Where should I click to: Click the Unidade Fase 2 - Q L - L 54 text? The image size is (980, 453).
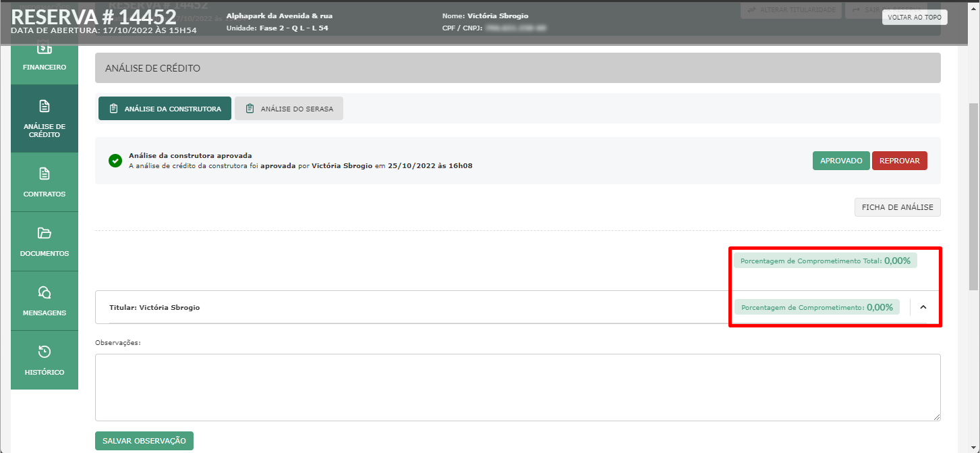[x=277, y=28]
